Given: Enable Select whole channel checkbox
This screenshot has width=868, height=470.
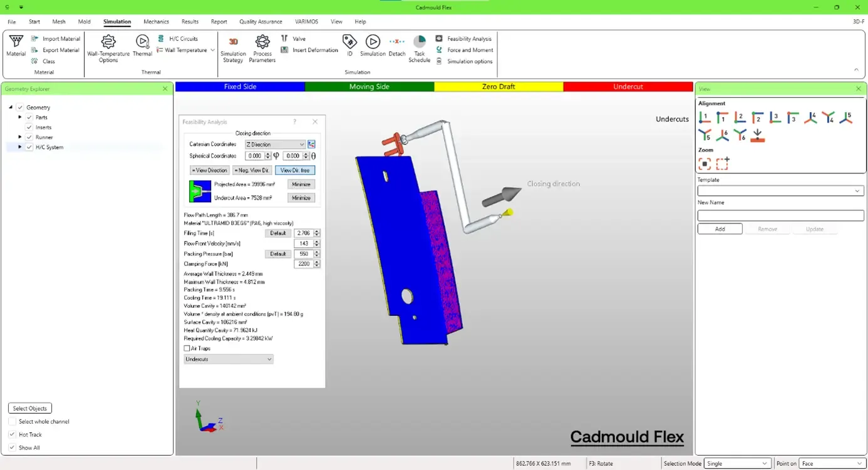Looking at the screenshot, I should point(12,422).
